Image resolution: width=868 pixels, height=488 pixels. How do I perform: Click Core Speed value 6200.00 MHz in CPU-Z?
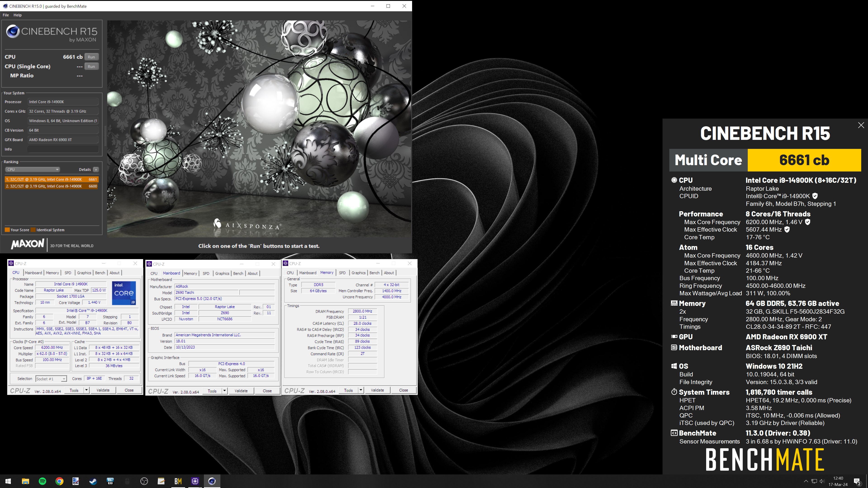pos(52,347)
